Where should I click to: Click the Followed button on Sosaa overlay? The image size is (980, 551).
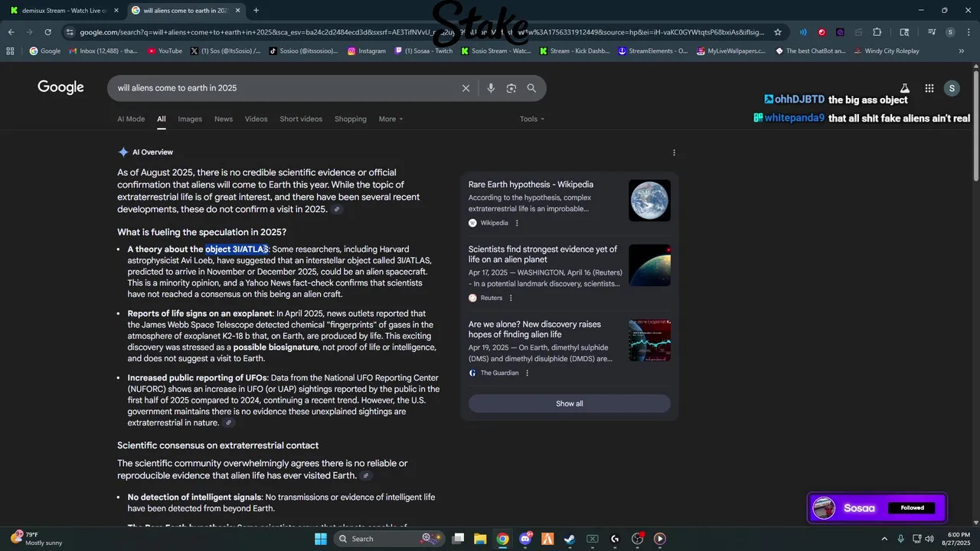tap(912, 507)
